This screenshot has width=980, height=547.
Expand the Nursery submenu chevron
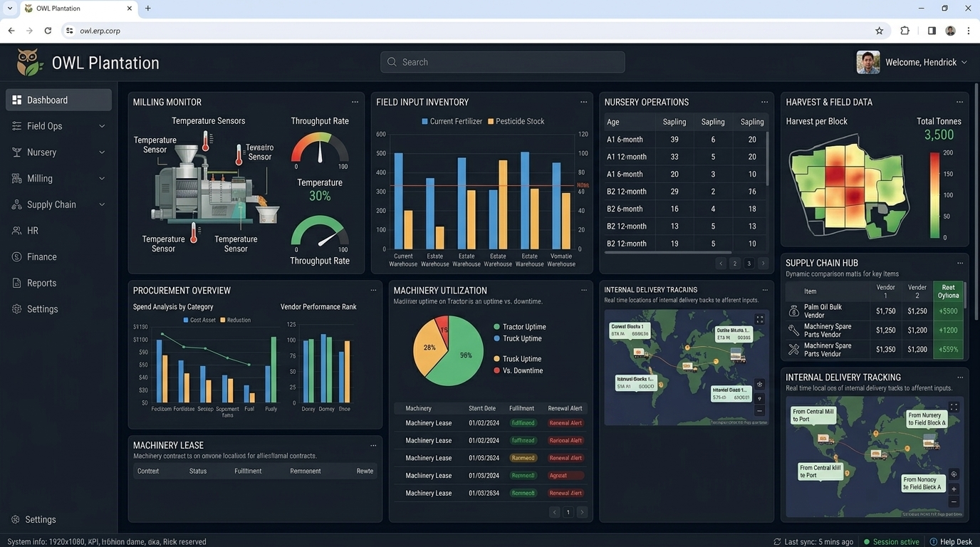click(x=102, y=152)
